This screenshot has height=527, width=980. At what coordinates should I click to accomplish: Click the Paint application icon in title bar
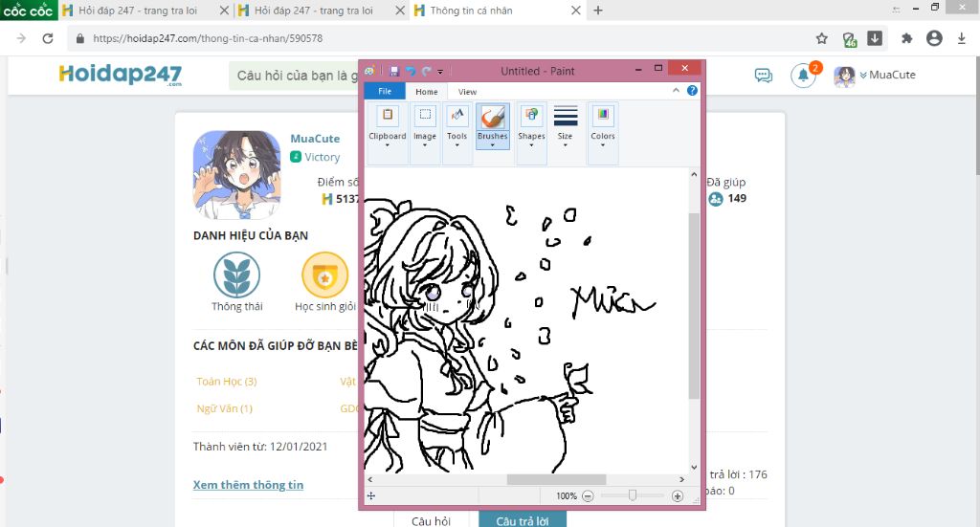tap(369, 71)
